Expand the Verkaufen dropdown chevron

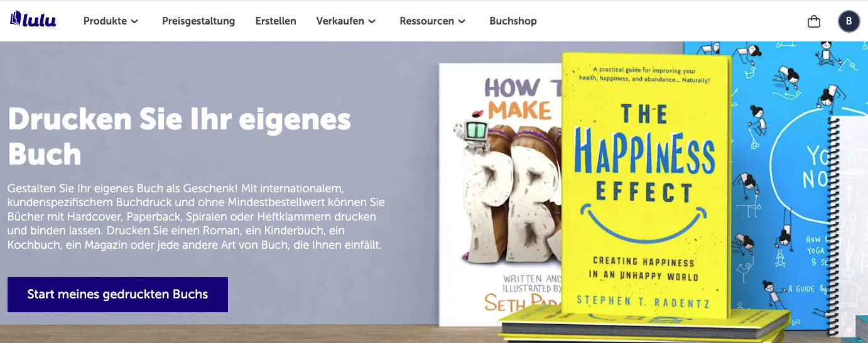click(x=372, y=21)
